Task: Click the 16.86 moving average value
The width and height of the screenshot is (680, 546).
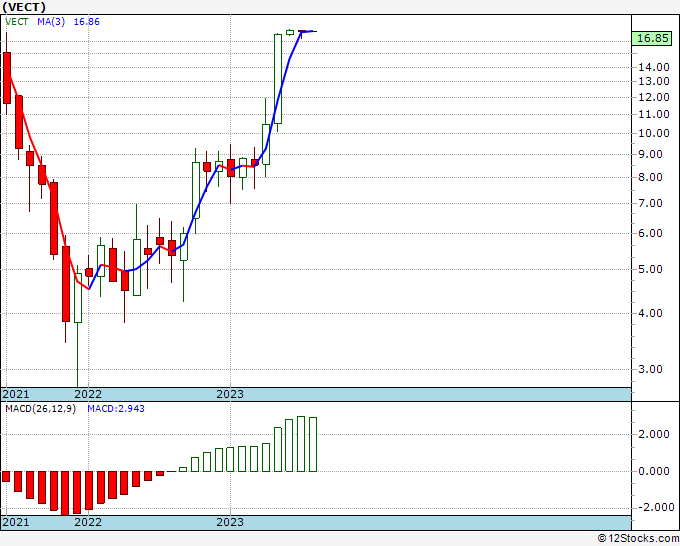Action: 86,22
